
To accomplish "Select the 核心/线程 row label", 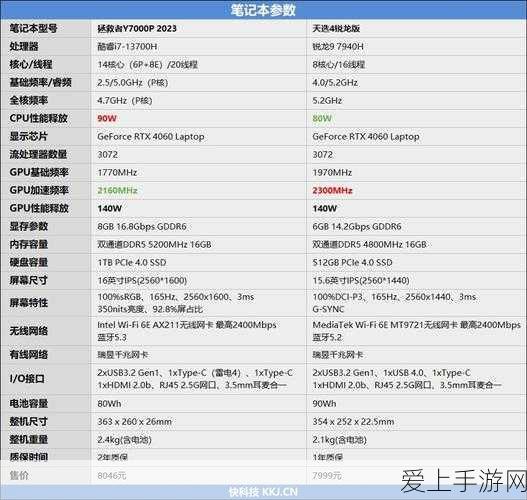I will point(31,64).
